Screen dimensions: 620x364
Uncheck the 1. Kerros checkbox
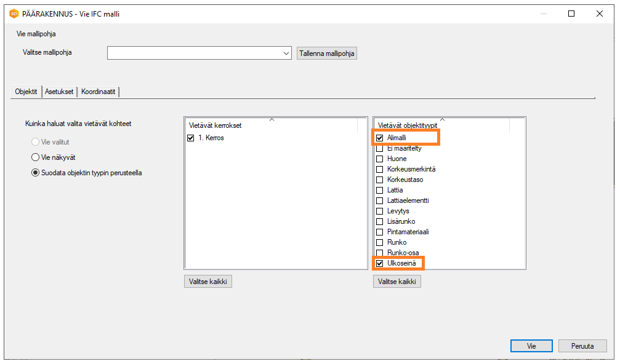(190, 138)
